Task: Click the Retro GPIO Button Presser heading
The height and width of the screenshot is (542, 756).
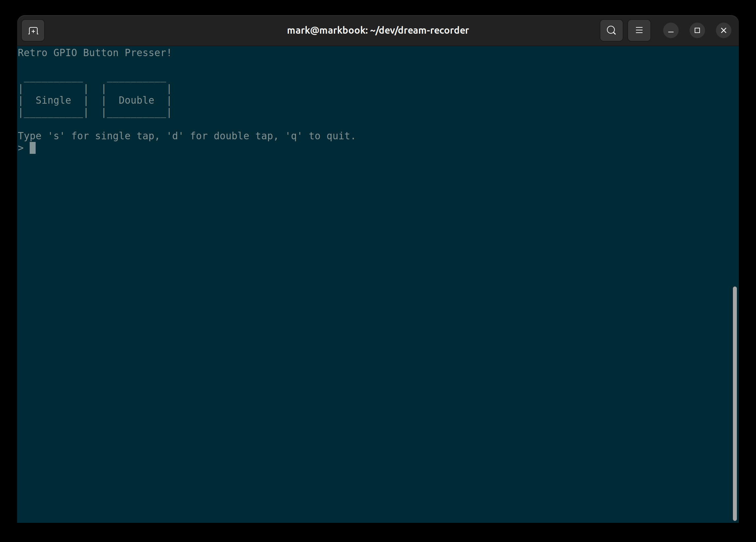Action: coord(95,53)
